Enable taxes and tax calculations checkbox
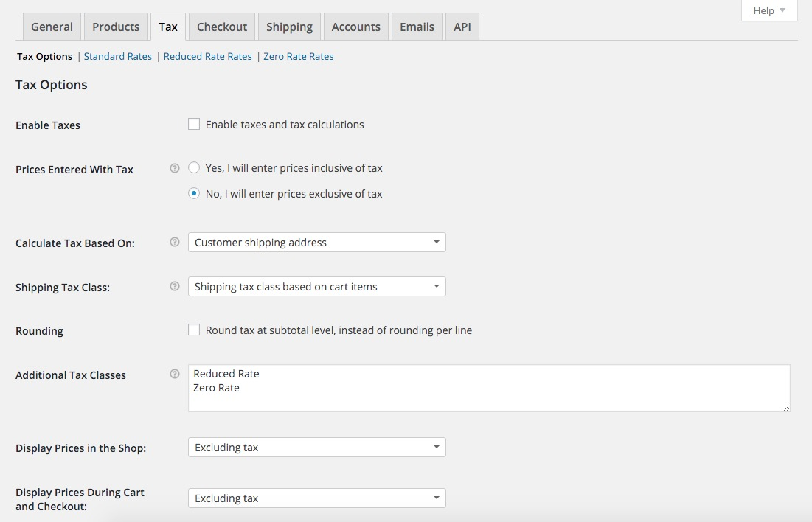 click(194, 125)
